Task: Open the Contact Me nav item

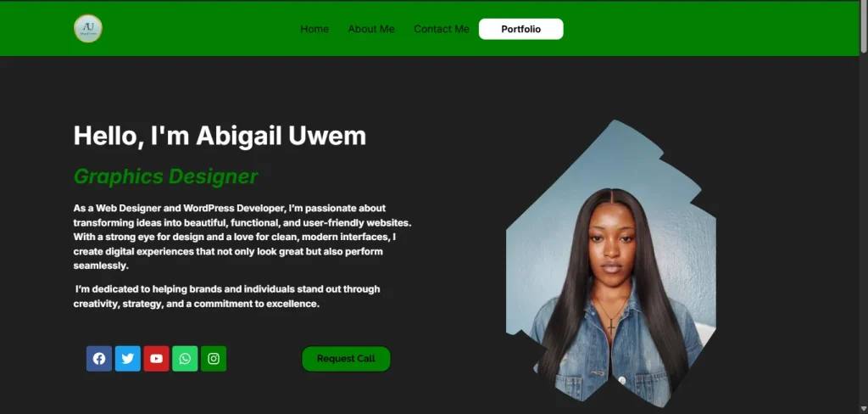Action: pos(441,29)
